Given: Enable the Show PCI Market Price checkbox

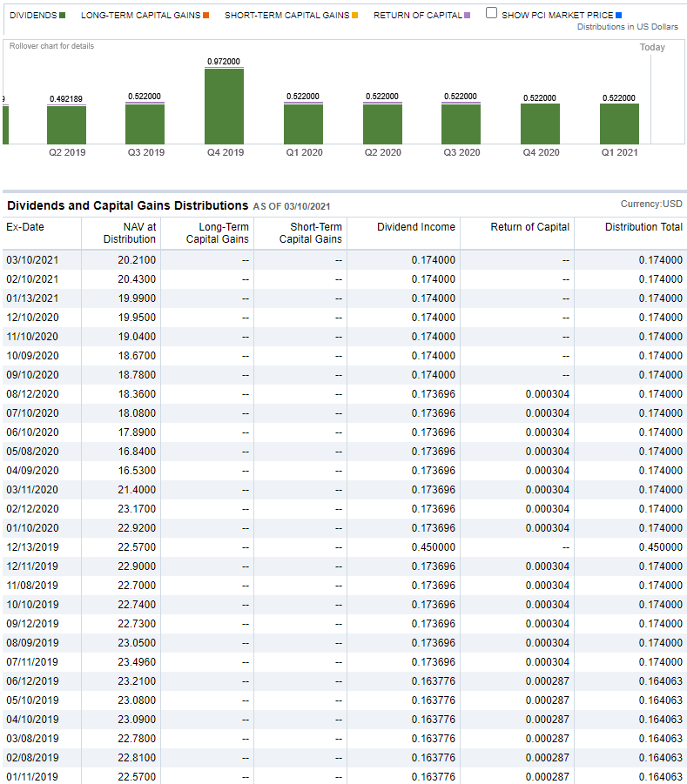Looking at the screenshot, I should click(x=491, y=13).
